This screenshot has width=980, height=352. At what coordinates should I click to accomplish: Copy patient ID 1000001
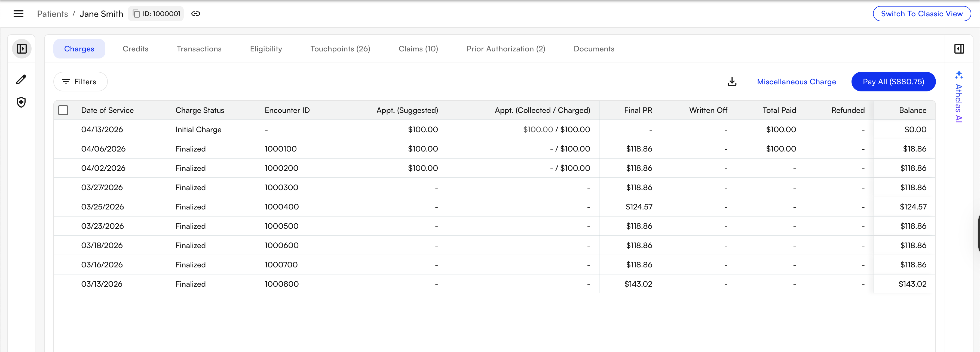(x=156, y=14)
